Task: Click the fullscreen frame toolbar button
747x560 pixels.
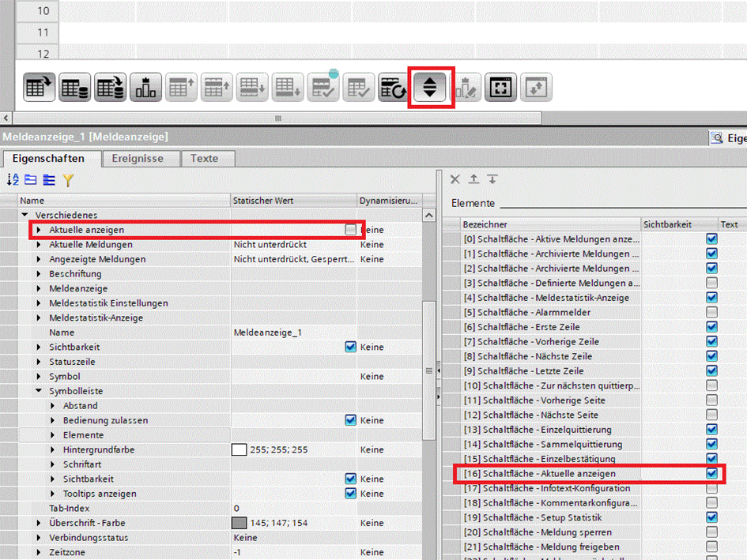Action: pos(500,87)
